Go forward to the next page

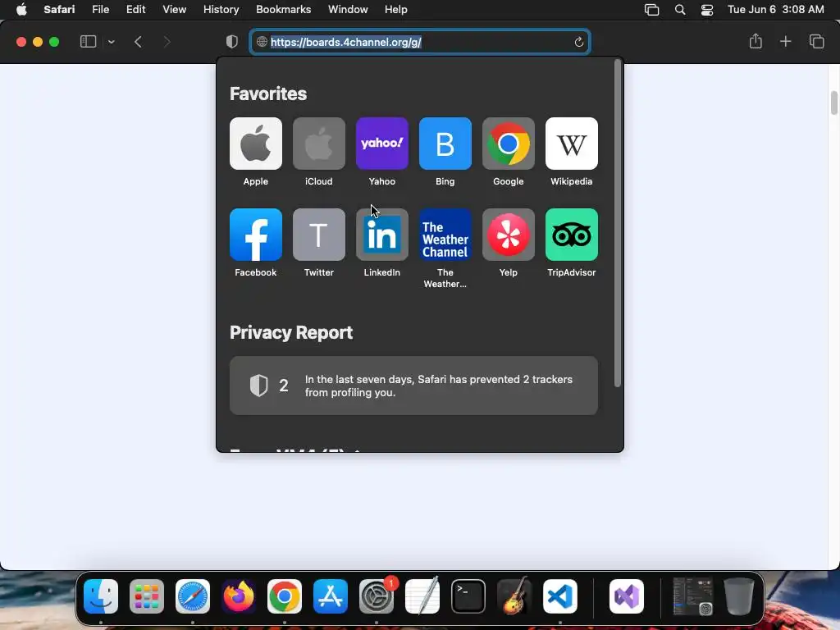(167, 42)
